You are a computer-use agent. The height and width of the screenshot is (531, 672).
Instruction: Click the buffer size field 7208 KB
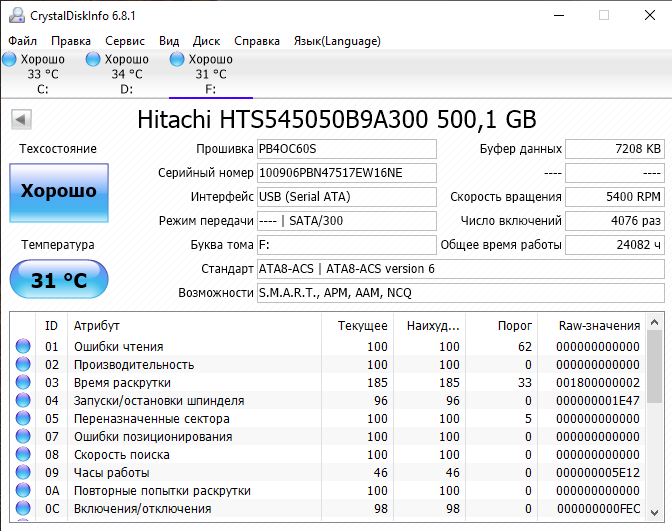point(615,149)
